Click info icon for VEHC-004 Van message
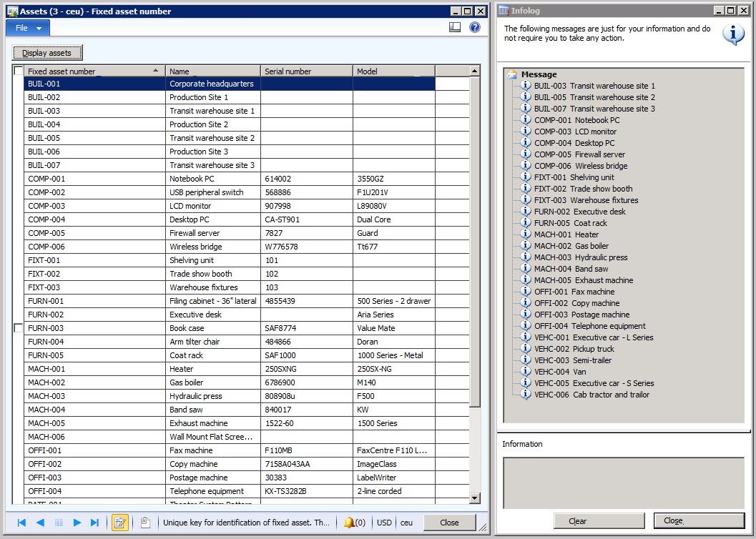 pos(526,372)
